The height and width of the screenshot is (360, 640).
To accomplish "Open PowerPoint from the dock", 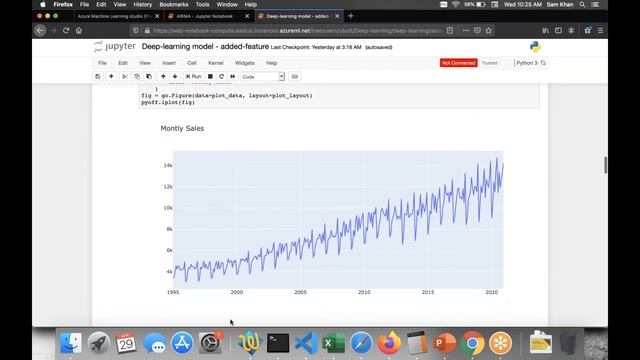I will (444, 343).
